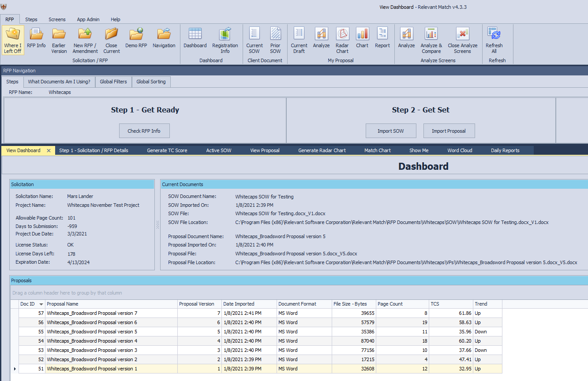Click the Import SOW button

coord(390,131)
